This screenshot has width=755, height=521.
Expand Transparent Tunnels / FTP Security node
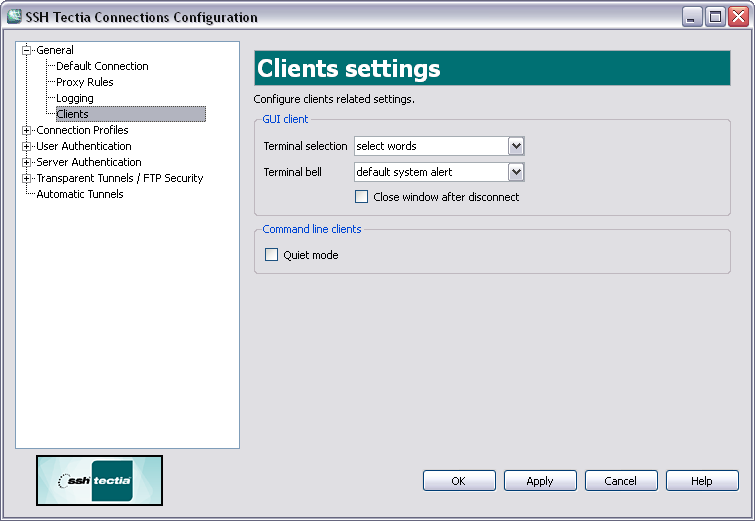(x=26, y=178)
